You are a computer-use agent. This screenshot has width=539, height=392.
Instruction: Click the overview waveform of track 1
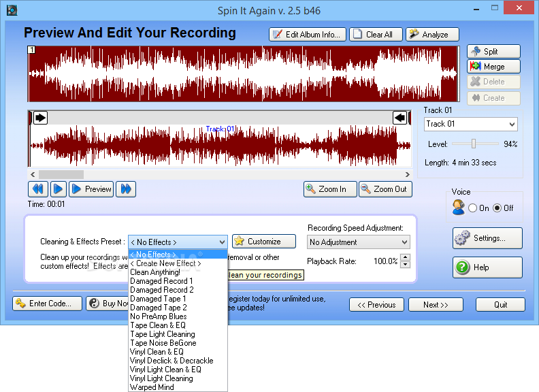(x=244, y=74)
